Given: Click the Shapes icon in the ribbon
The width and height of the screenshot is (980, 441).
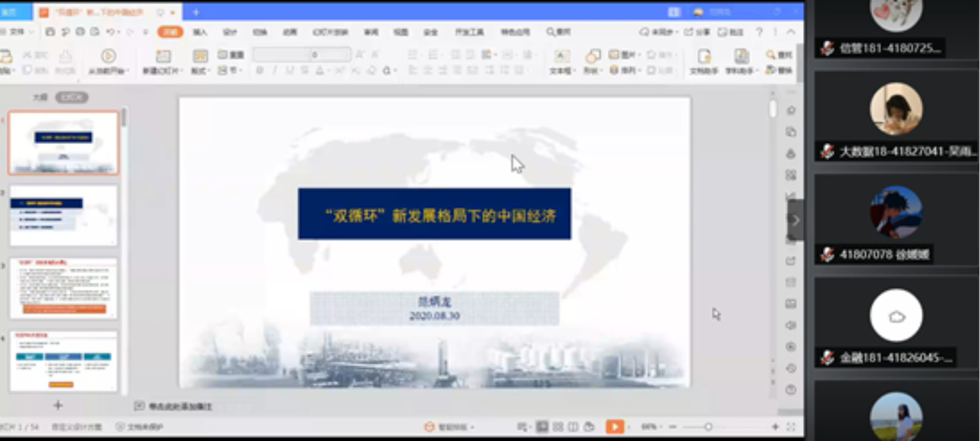Looking at the screenshot, I should coord(592,56).
